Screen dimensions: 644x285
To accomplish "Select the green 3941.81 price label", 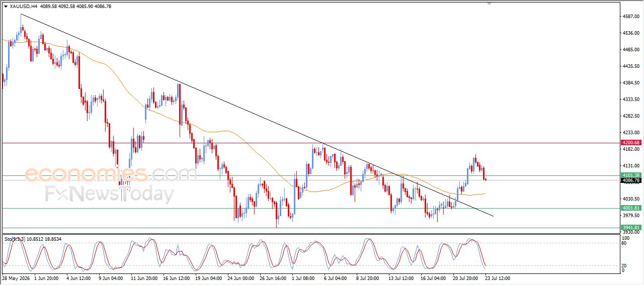I will click(x=631, y=227).
